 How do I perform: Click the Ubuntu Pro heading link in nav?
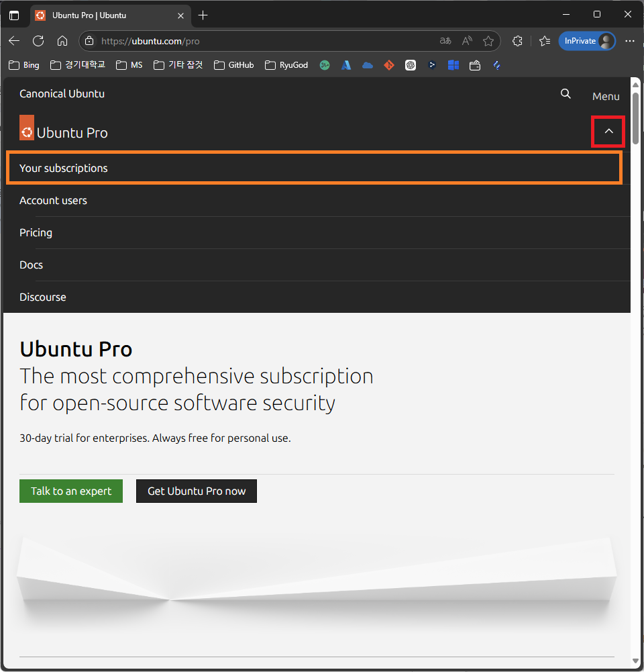72,133
